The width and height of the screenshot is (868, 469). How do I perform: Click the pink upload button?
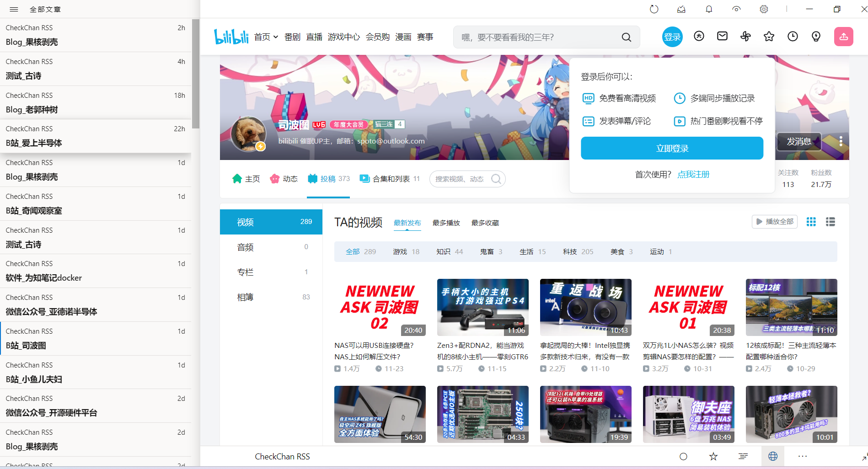(844, 37)
